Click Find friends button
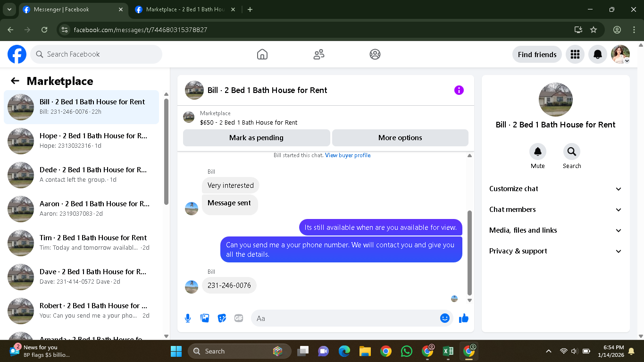Screen dimensions: 644x362 coord(537,54)
